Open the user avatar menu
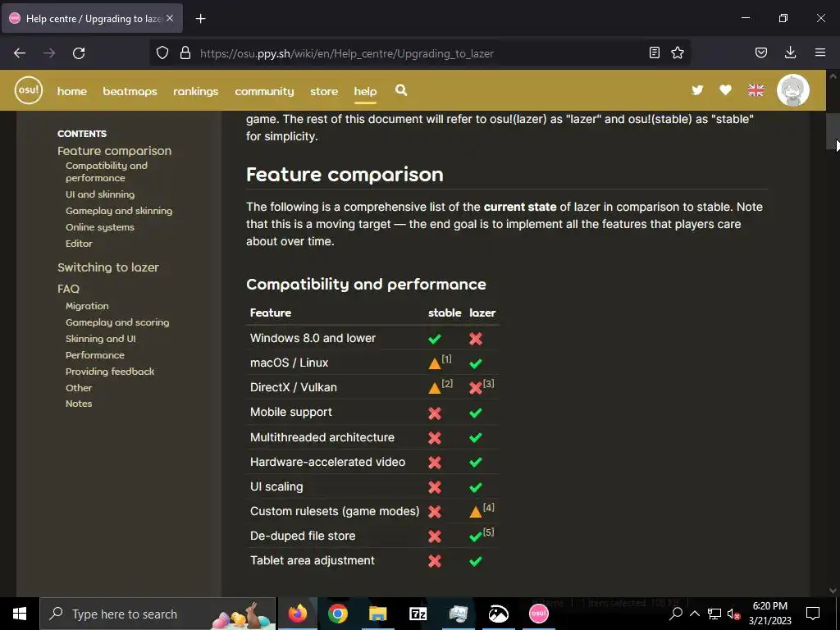This screenshot has width=840, height=630. point(793,90)
